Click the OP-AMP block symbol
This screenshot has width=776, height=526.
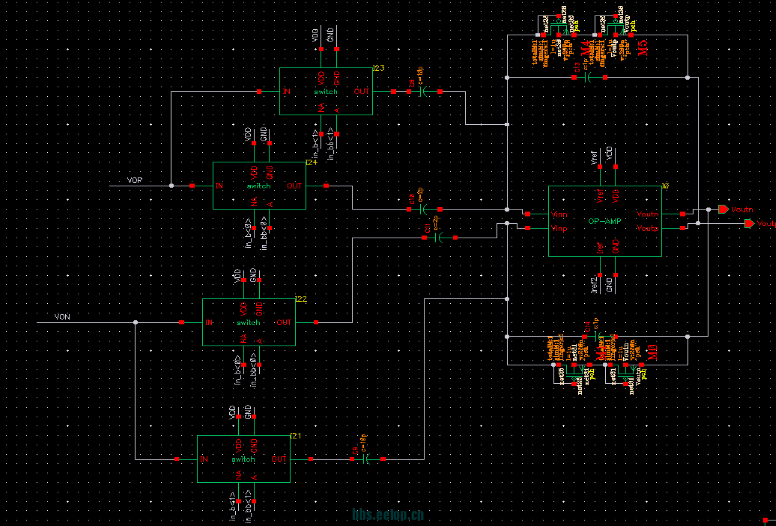click(x=604, y=221)
